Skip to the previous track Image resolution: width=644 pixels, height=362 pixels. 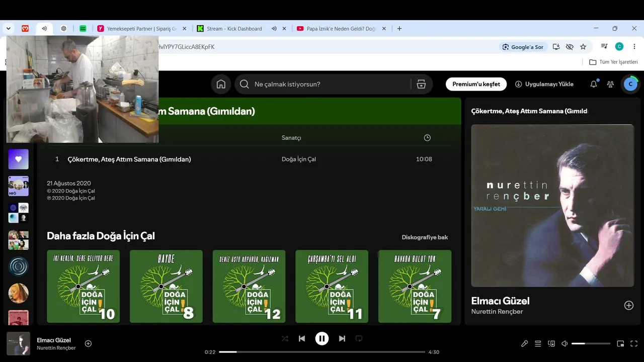point(302,338)
